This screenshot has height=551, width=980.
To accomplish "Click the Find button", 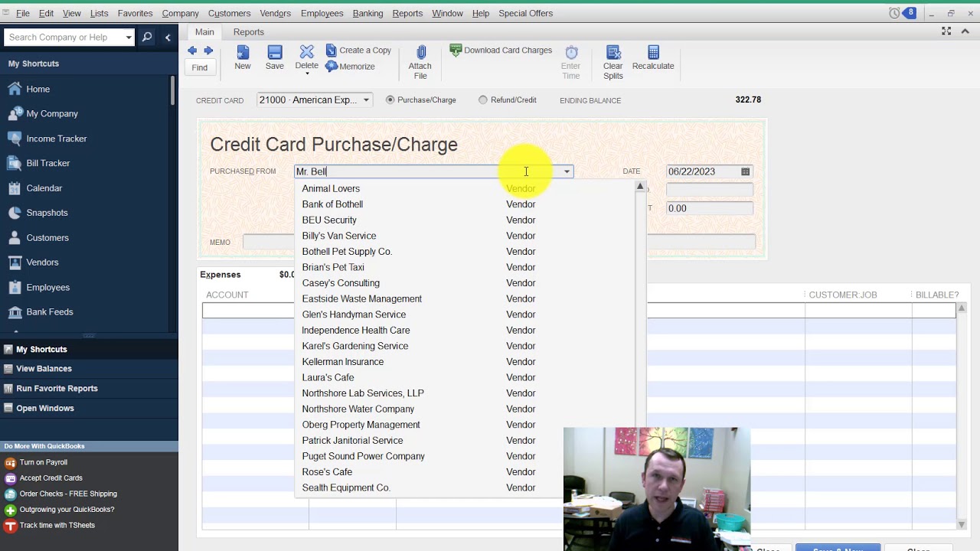I will pos(200,67).
